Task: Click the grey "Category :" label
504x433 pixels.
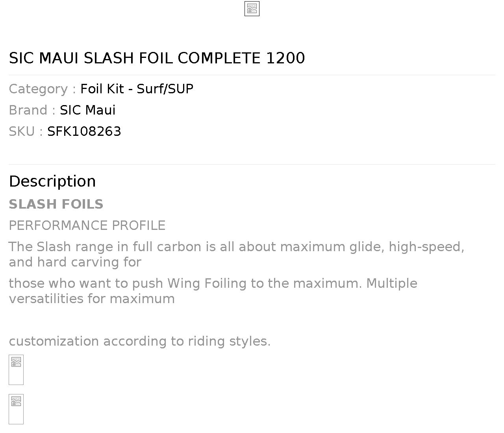Action: point(42,89)
